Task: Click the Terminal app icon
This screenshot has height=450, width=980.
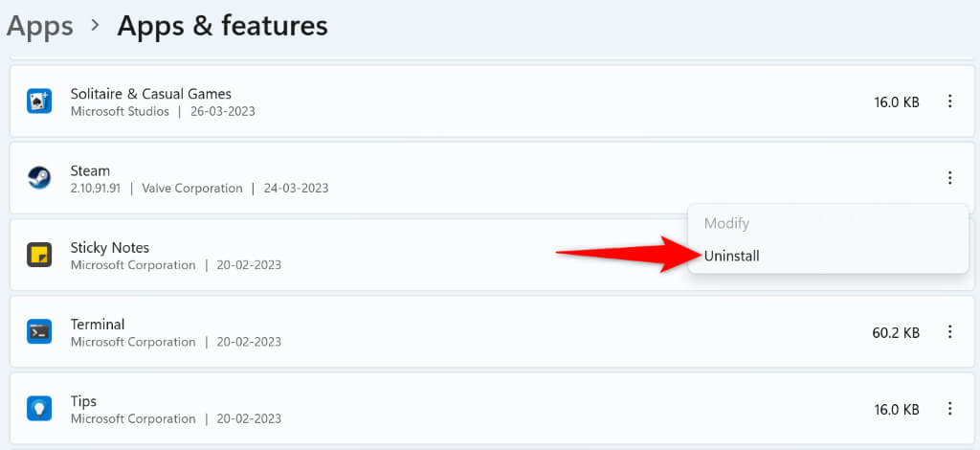Action: coord(39,331)
